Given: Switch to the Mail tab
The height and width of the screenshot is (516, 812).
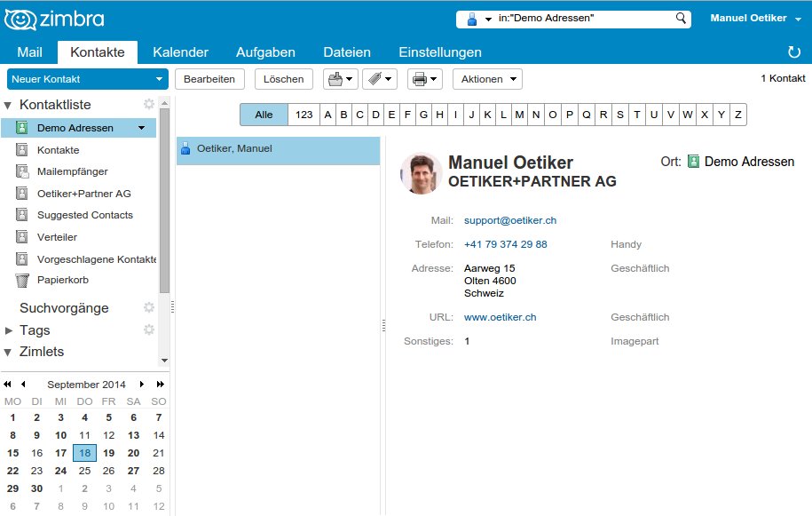Looking at the screenshot, I should tap(29, 52).
